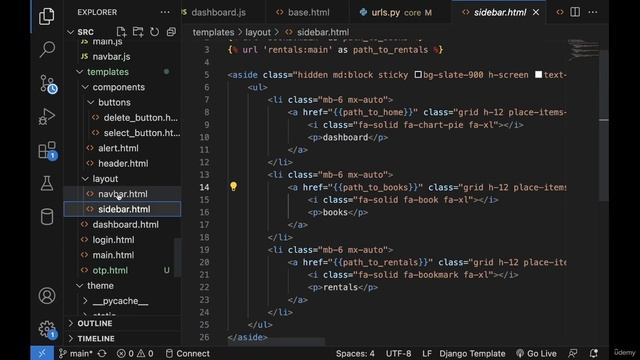Open alert.html file
The width and height of the screenshot is (640, 360).
coord(118,148)
